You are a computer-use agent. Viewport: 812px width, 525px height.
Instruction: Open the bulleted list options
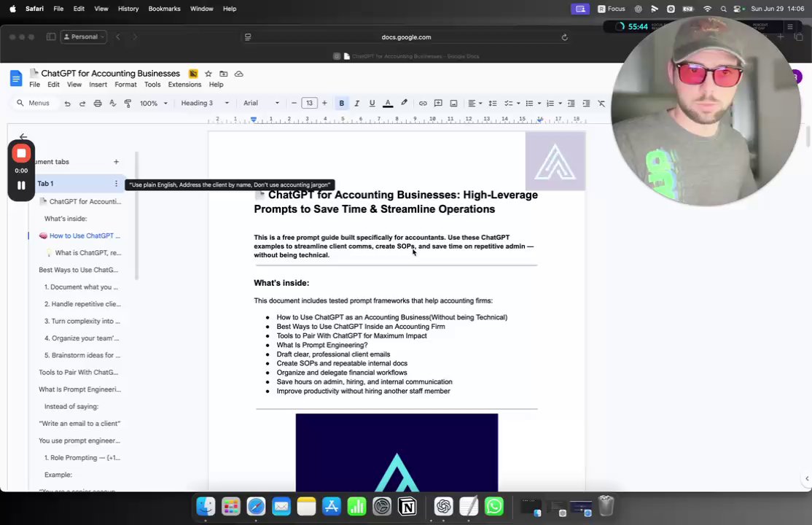(x=533, y=103)
